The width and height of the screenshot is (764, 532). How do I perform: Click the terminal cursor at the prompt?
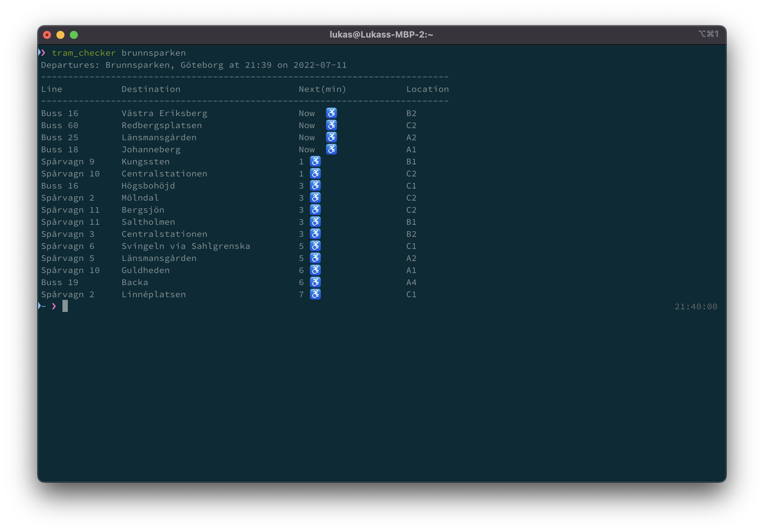click(65, 306)
